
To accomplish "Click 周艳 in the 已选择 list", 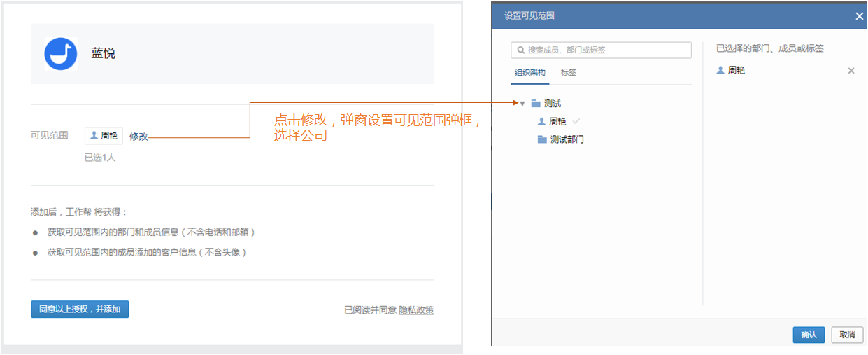I will (737, 70).
